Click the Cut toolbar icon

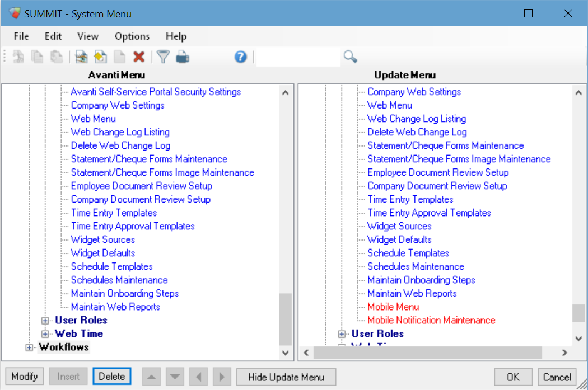click(18, 57)
